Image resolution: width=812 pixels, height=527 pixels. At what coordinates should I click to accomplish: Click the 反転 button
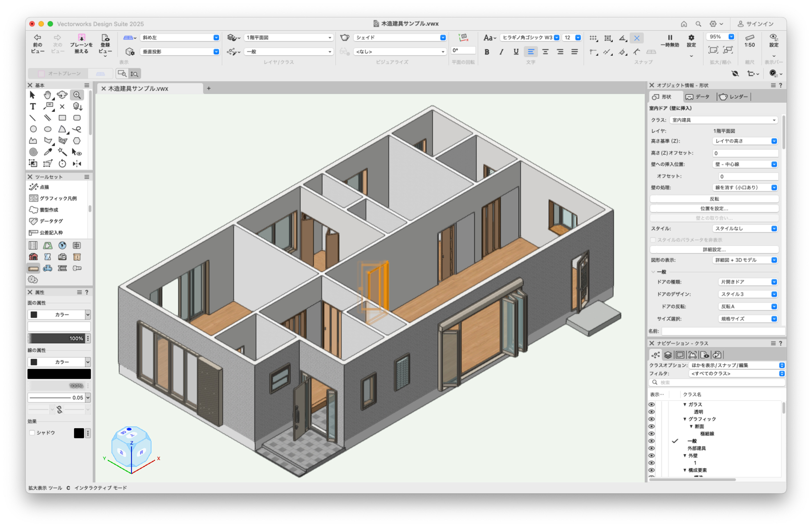pos(714,199)
